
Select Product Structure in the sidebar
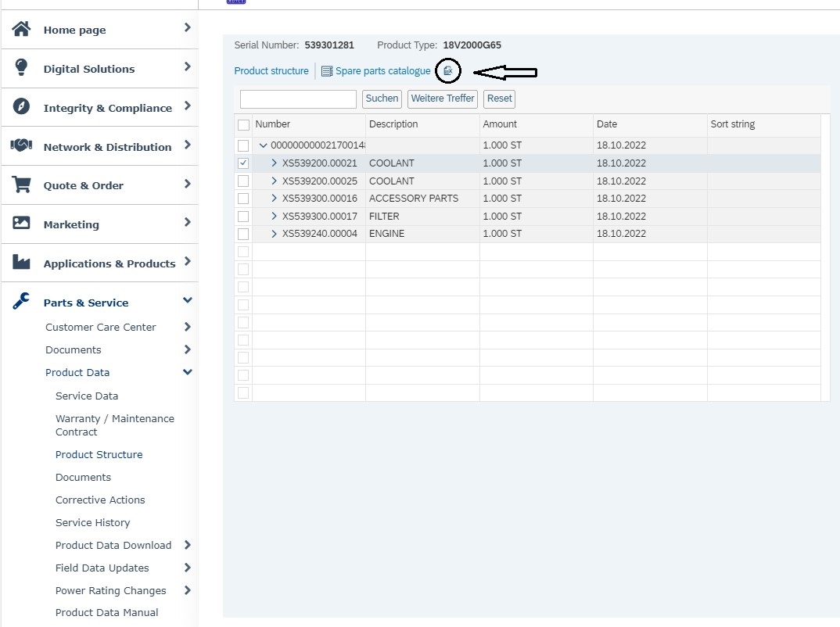(x=99, y=454)
